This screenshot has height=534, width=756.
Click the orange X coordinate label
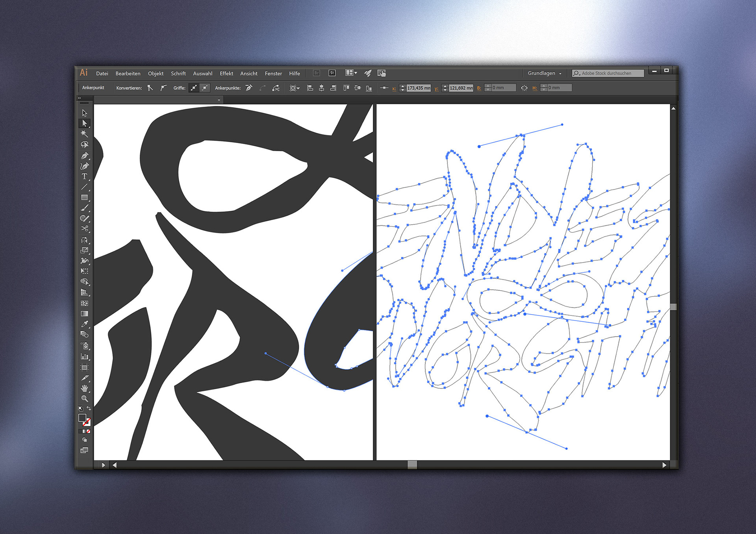tap(394, 88)
